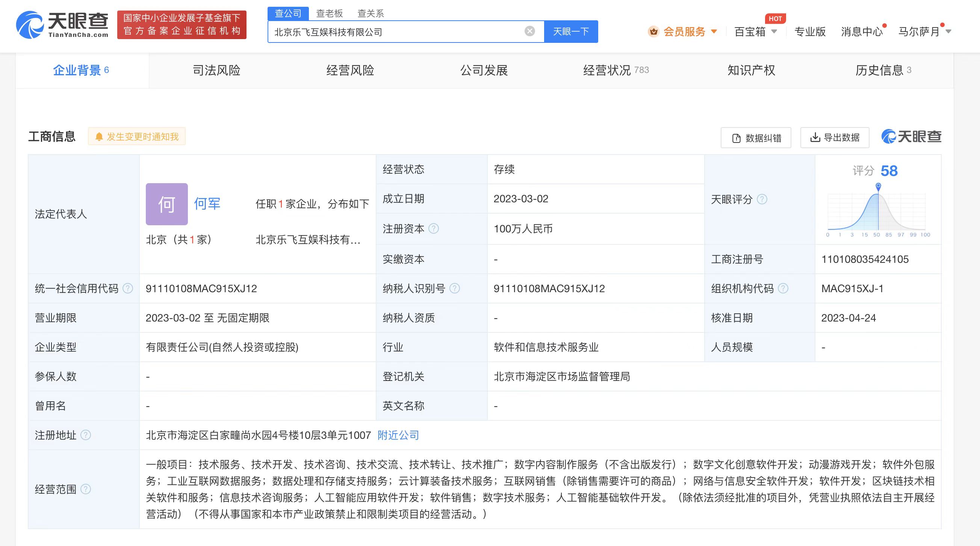This screenshot has height=546, width=980.
Task: Click help icon beside 经营范围
Action: tap(86, 489)
